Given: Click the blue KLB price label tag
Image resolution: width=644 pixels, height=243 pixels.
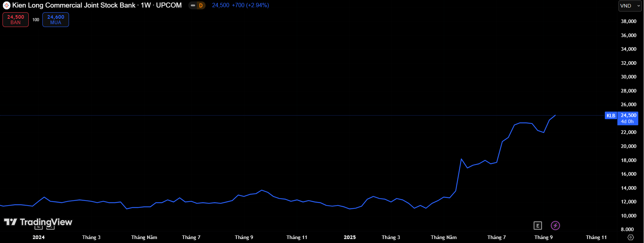Looking at the screenshot, I should tap(611, 116).
